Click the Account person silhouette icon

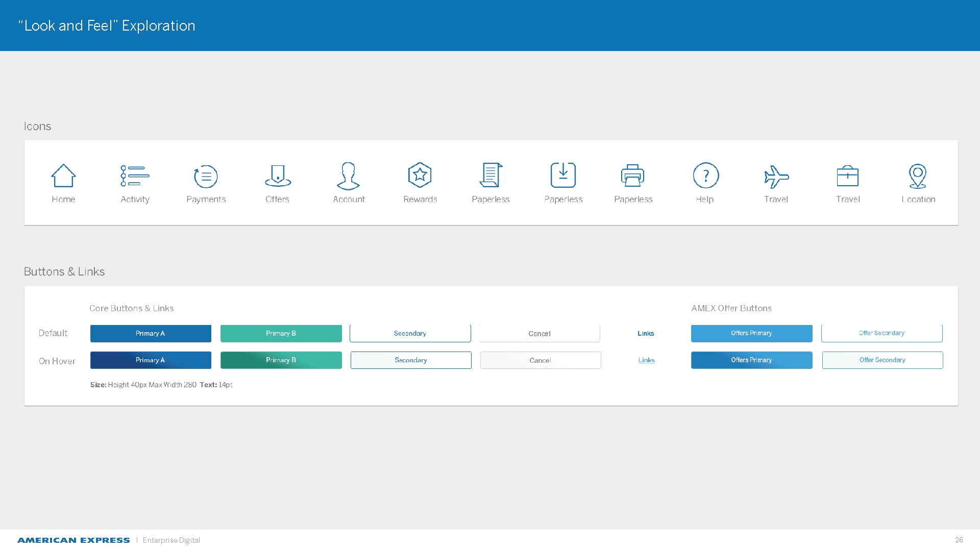(349, 176)
